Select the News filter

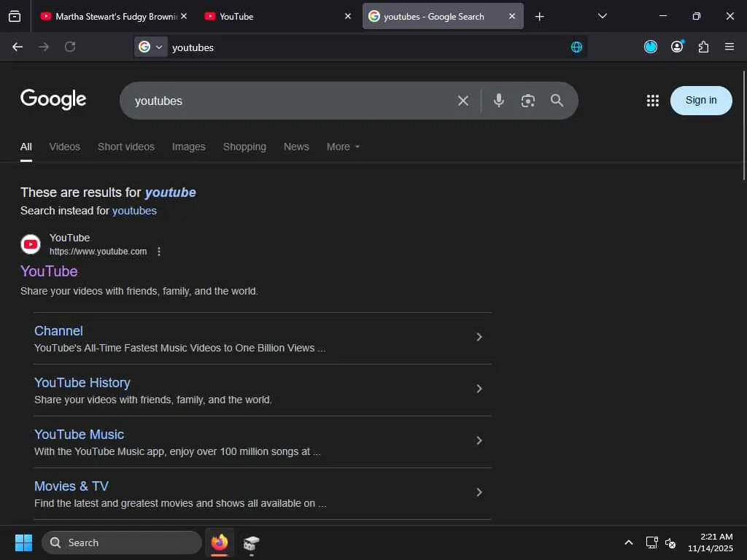point(296,147)
